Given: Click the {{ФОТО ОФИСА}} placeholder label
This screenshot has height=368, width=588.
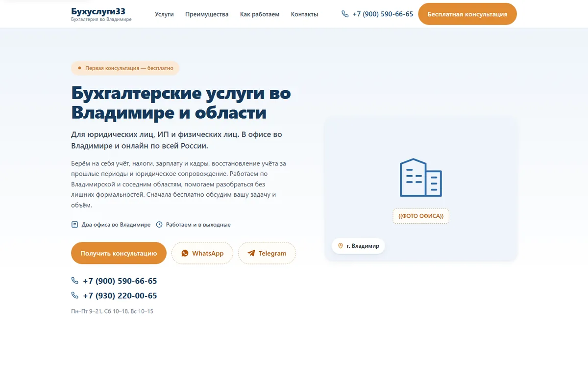Looking at the screenshot, I should pyautogui.click(x=421, y=216).
